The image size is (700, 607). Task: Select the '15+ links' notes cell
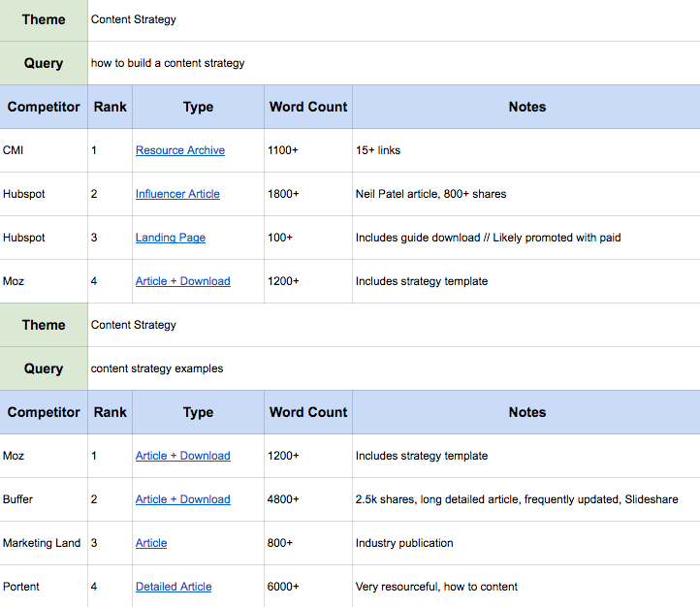(x=526, y=150)
